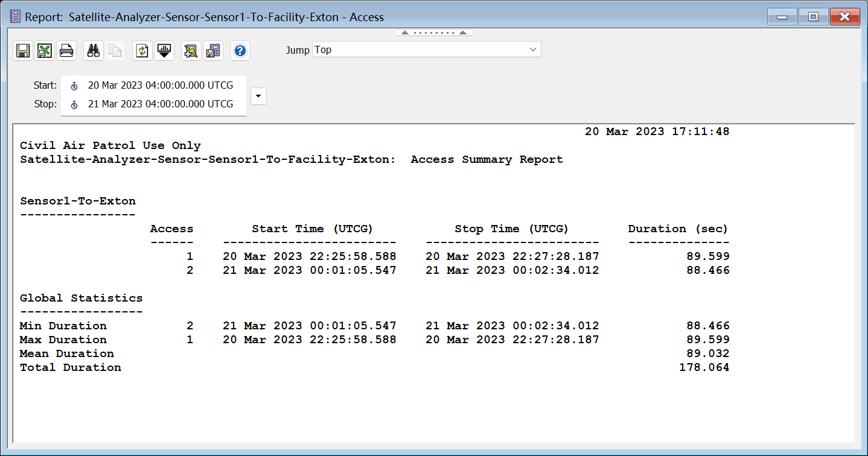This screenshot has width=868, height=456.
Task: Expand the time interval options arrow
Action: tap(258, 96)
